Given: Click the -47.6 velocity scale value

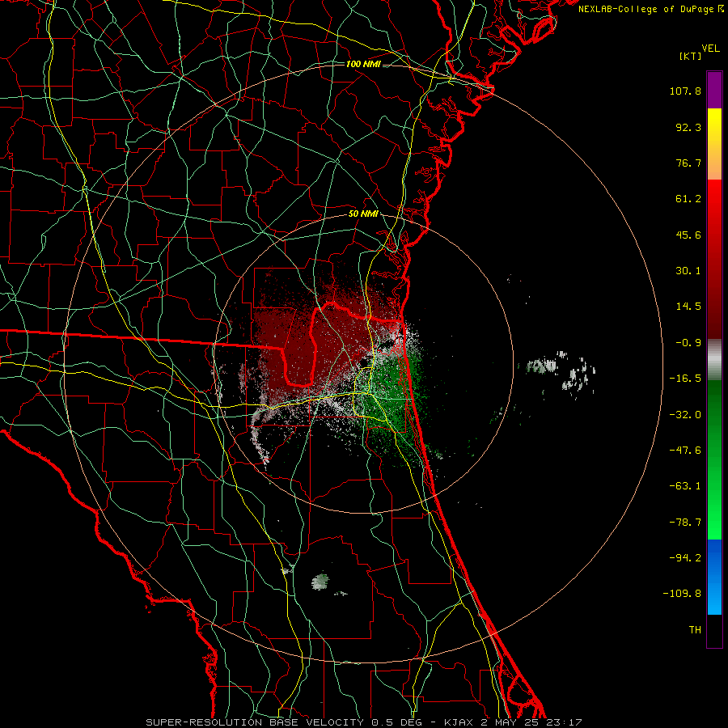Looking at the screenshot, I should [685, 451].
